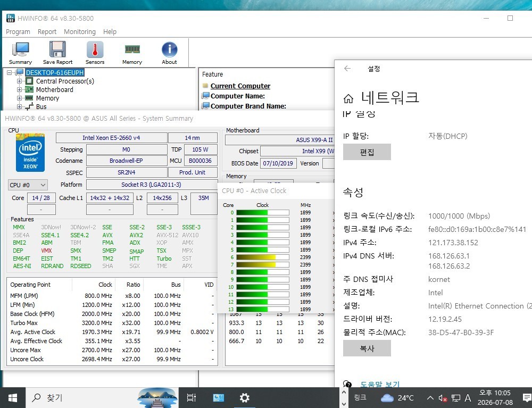
Task: Click the HWiNFO taskbar app icon
Action: [x=218, y=398]
